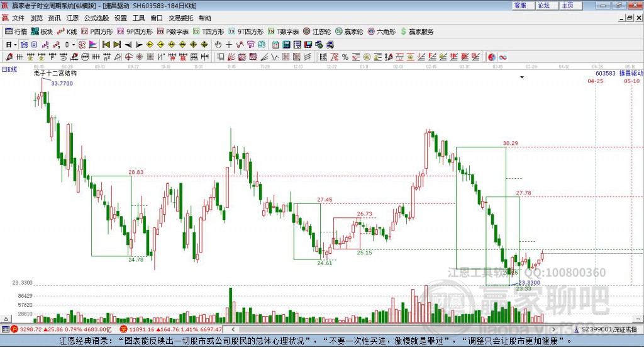Image resolution: width=644 pixels, height=347 pixels.
Task: Click the 日K线 period label
Action: click(x=9, y=69)
